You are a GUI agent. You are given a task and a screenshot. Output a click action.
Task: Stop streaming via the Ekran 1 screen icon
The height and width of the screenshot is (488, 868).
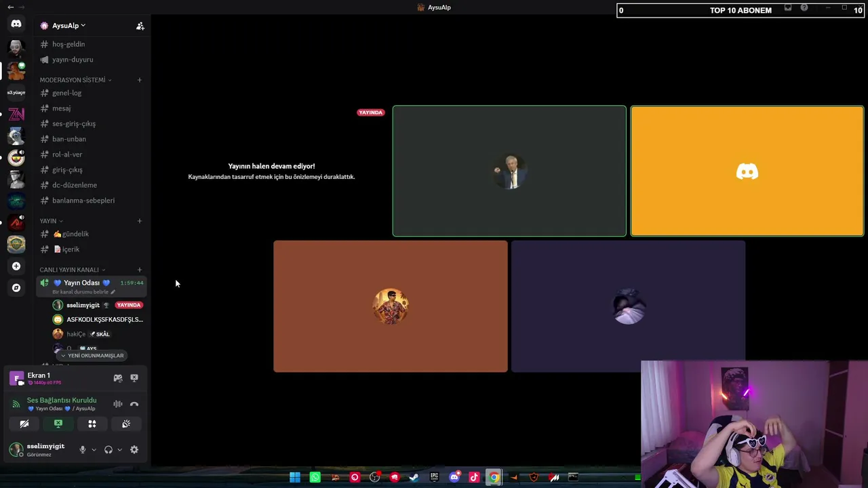click(134, 378)
